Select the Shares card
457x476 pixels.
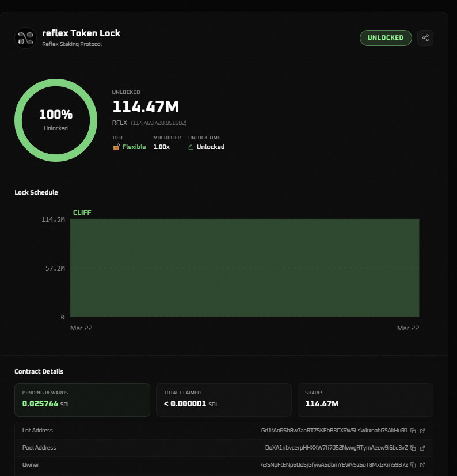365,400
